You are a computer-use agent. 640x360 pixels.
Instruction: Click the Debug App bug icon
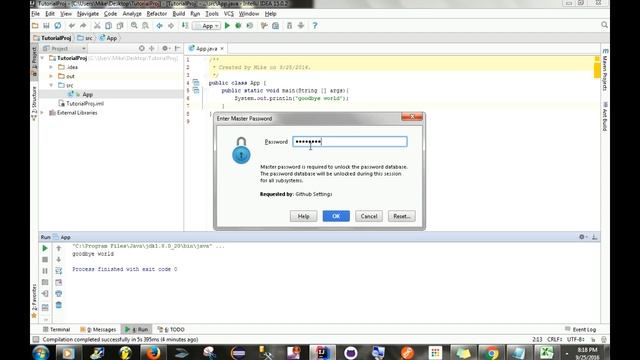click(238, 26)
